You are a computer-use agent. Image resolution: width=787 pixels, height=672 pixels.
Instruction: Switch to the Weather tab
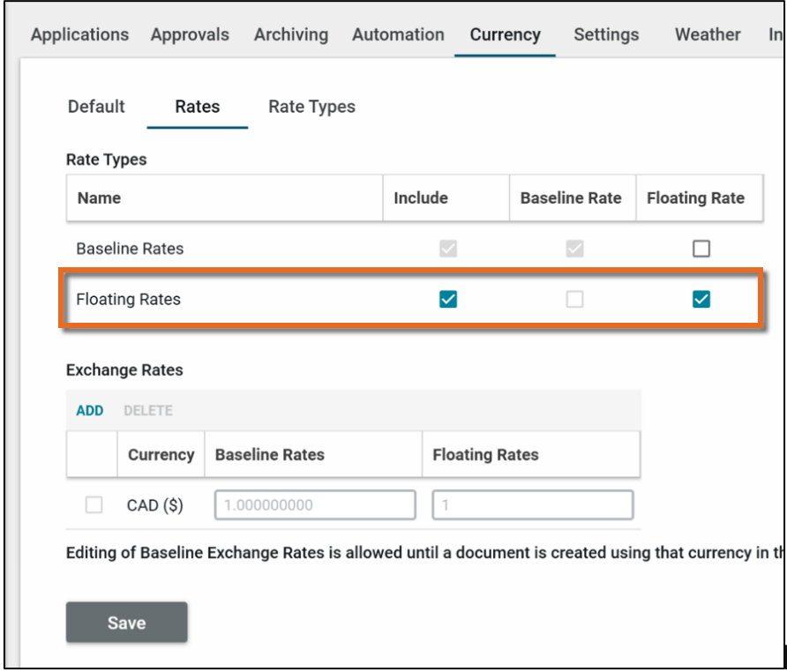(707, 35)
